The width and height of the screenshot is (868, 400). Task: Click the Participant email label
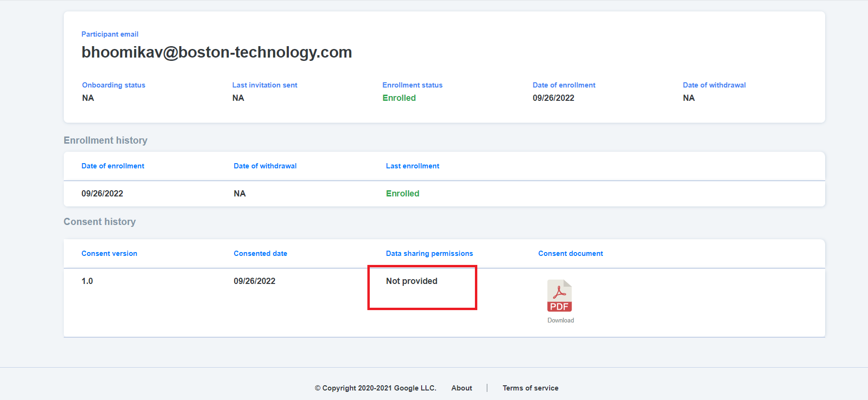(x=110, y=34)
